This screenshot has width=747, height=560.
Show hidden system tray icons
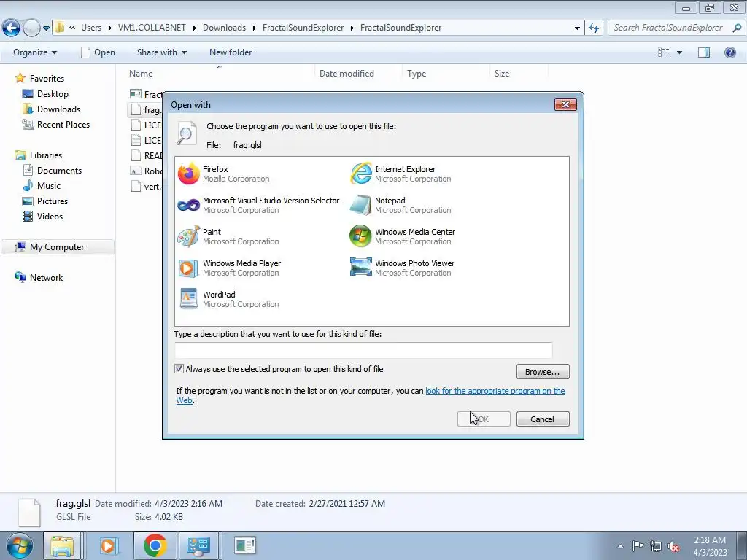pos(620,546)
